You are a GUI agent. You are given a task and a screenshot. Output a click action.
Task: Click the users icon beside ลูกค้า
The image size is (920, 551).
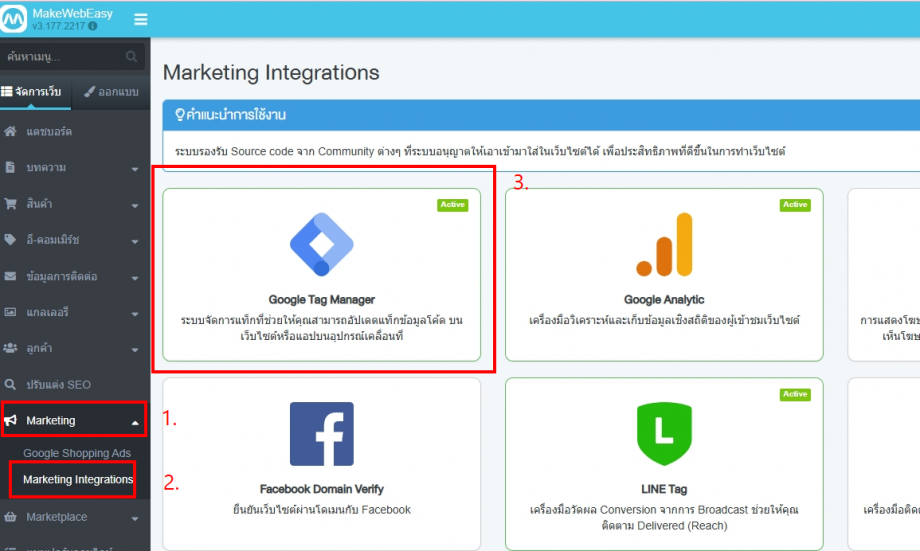(11, 348)
